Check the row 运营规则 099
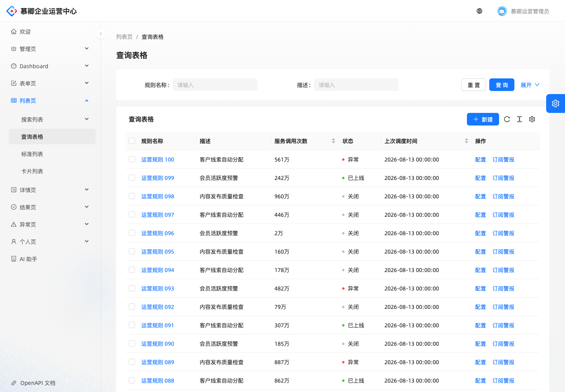565x392 pixels. (x=132, y=178)
